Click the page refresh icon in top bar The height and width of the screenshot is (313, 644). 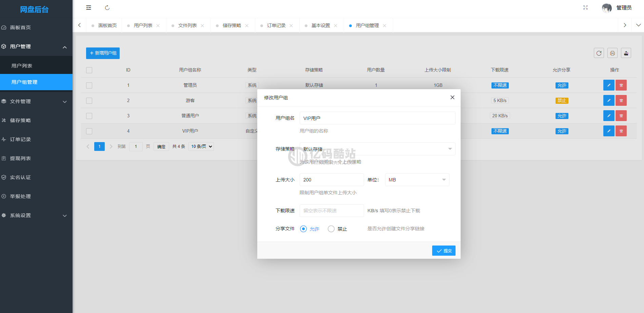[107, 7]
